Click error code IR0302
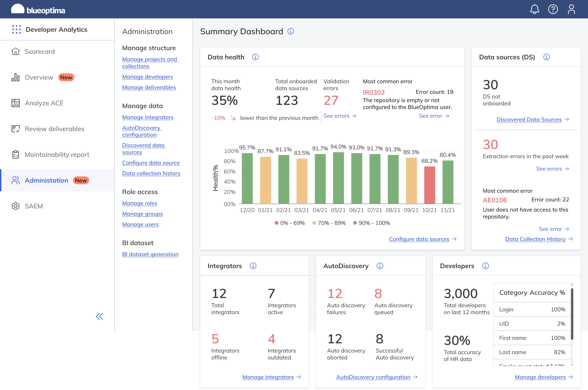Screen dimensions: 588x390 coord(374,92)
